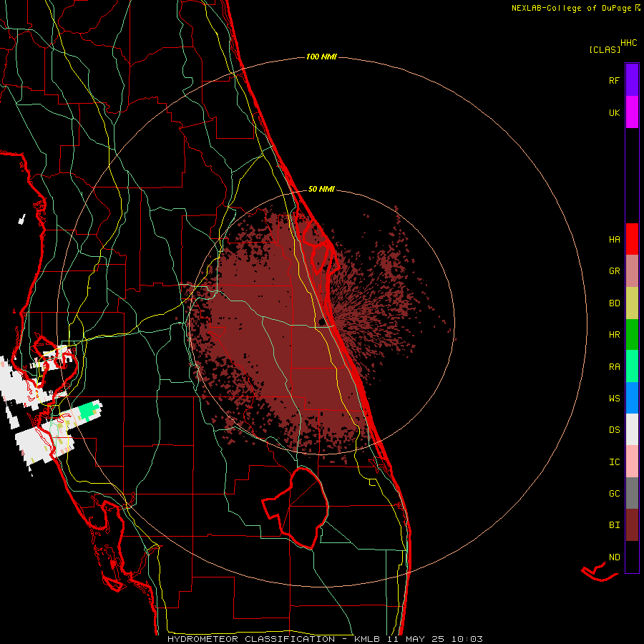The image size is (644, 644).
Task: Click the 'UK' legend label
Action: 614,113
